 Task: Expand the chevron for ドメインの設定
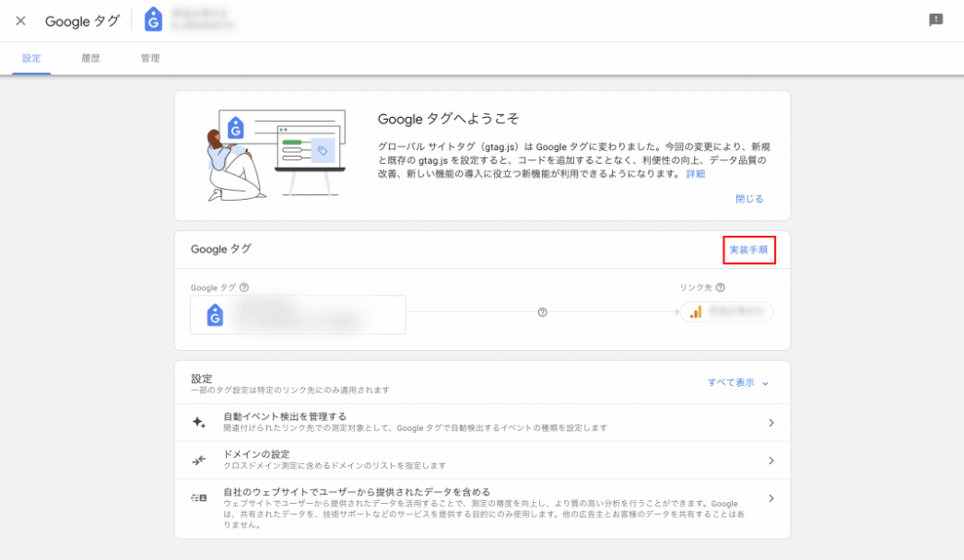[771, 461]
